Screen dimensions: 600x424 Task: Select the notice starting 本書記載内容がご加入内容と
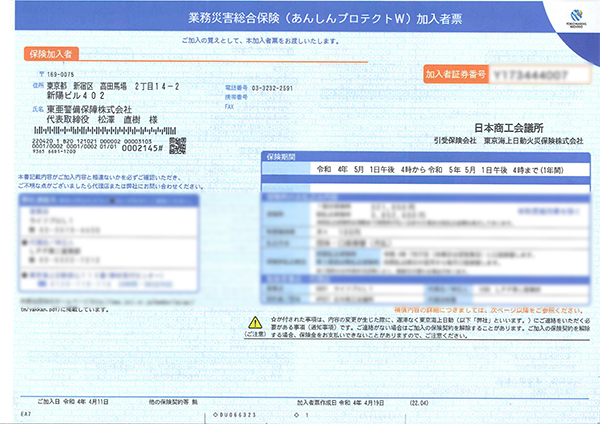[x=111, y=182]
